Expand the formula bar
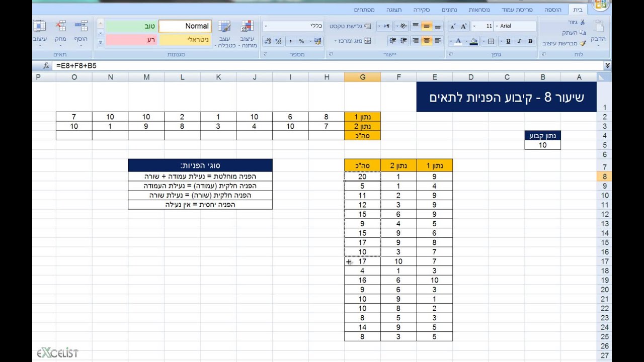 click(x=607, y=65)
